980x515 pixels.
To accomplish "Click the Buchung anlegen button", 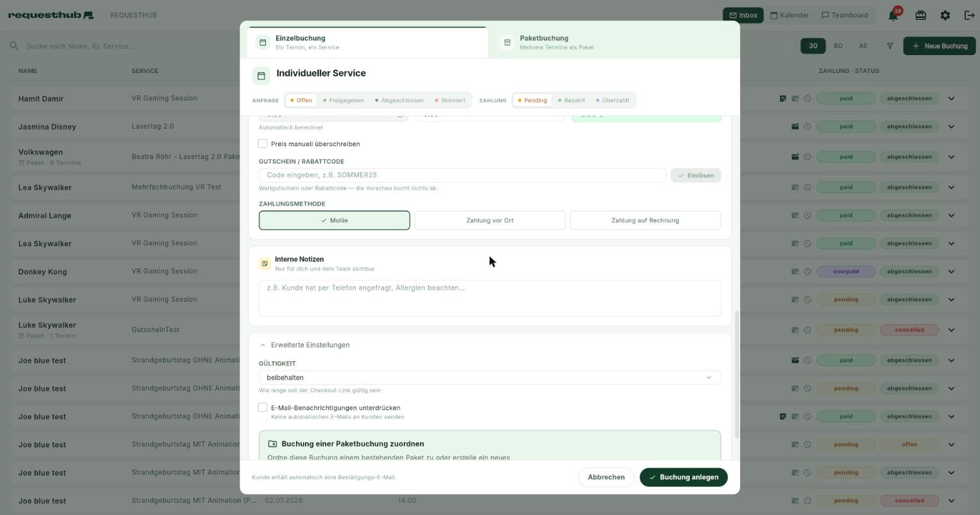I will pyautogui.click(x=683, y=477).
